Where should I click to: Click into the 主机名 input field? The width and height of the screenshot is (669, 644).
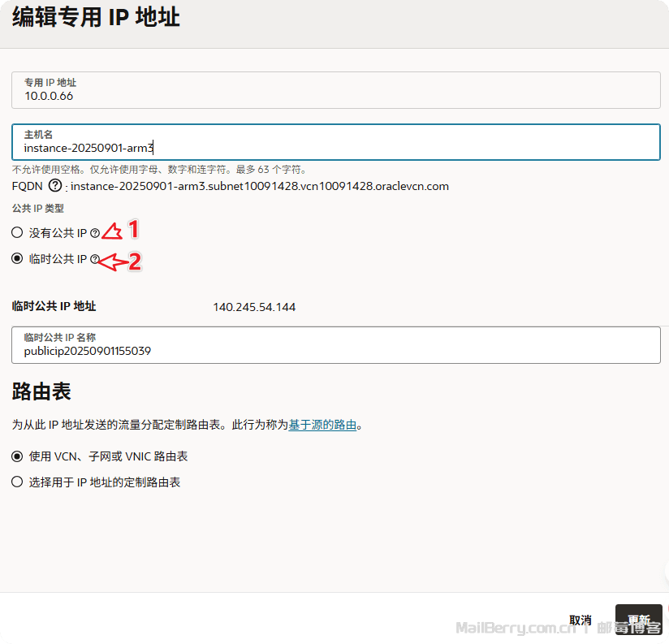click(335, 148)
